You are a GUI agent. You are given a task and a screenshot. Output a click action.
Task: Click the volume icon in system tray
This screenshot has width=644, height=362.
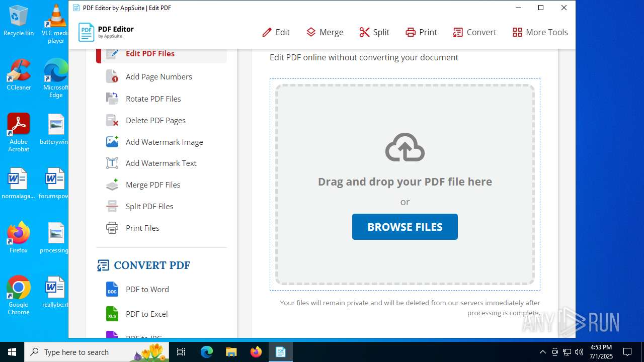tap(579, 352)
